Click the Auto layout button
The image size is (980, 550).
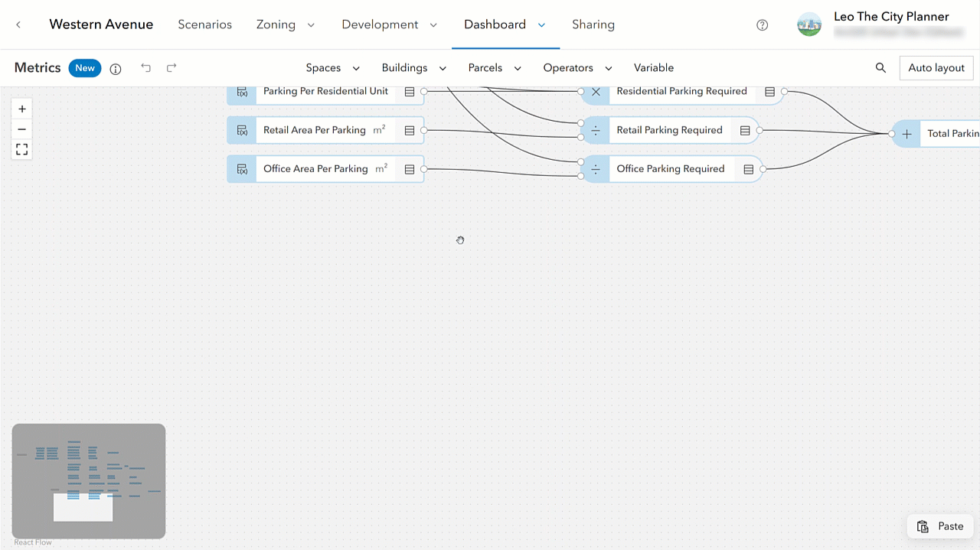click(936, 68)
